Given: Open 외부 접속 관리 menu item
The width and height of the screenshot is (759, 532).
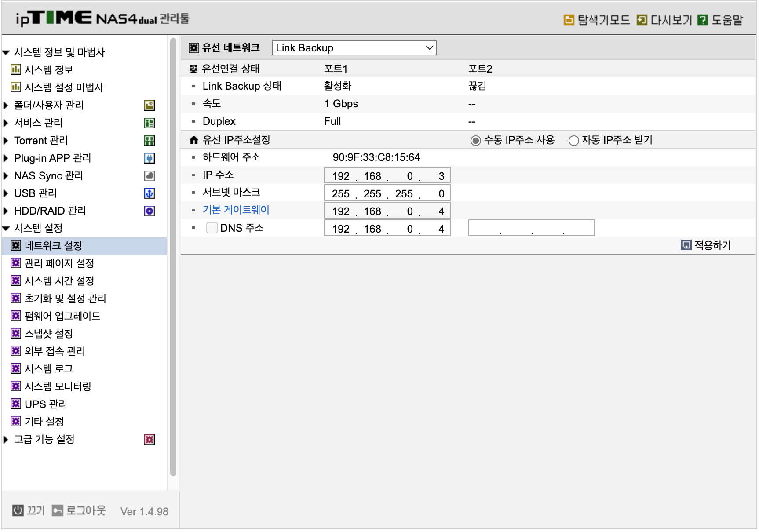Looking at the screenshot, I should click(55, 351).
